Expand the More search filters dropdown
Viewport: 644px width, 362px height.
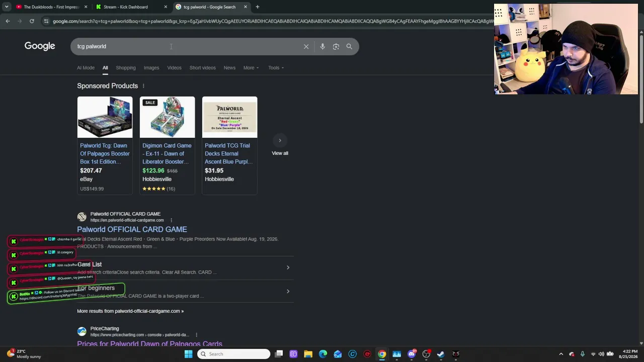click(251, 68)
